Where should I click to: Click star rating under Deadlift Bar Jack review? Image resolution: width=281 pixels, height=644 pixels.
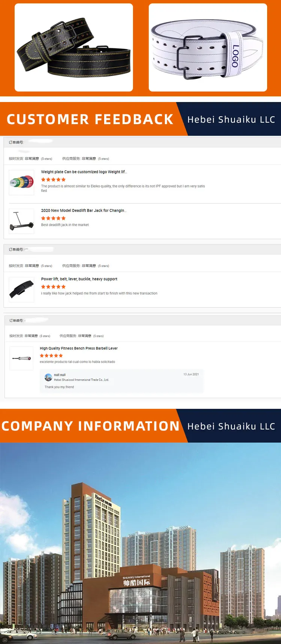(53, 218)
